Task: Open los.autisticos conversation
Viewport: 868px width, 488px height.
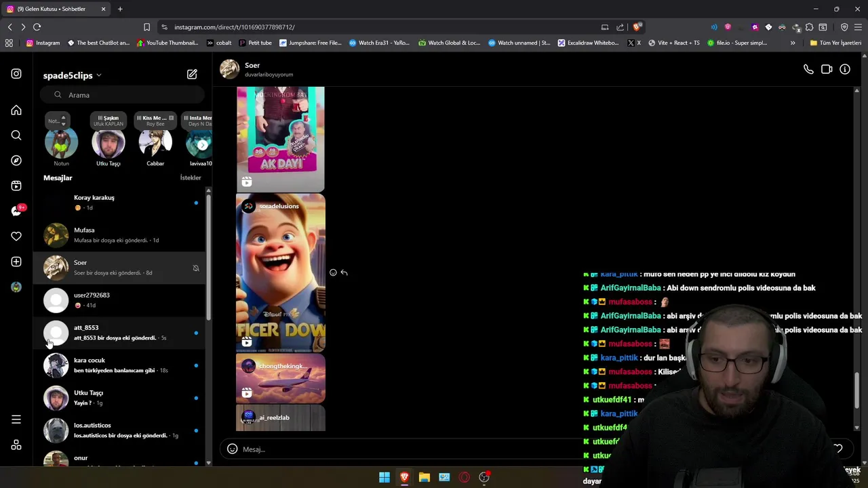Action: 119,430
